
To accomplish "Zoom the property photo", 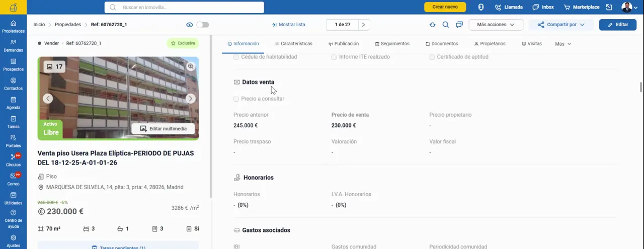I will [x=191, y=66].
